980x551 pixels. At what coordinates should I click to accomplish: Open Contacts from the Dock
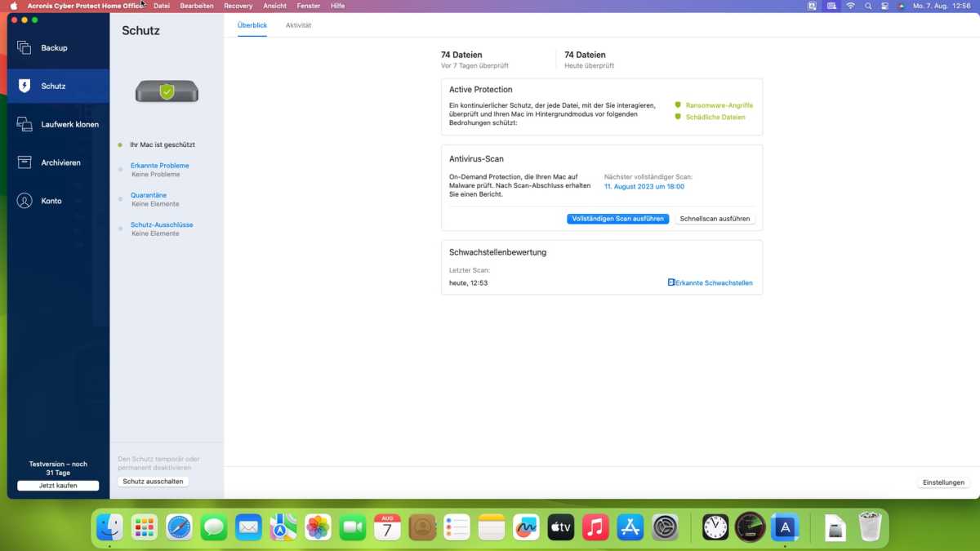422,527
